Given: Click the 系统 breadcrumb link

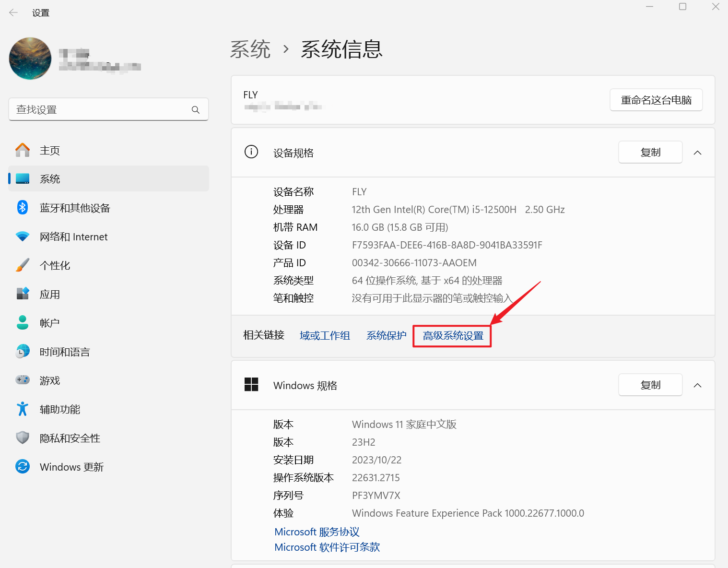Looking at the screenshot, I should (x=250, y=49).
